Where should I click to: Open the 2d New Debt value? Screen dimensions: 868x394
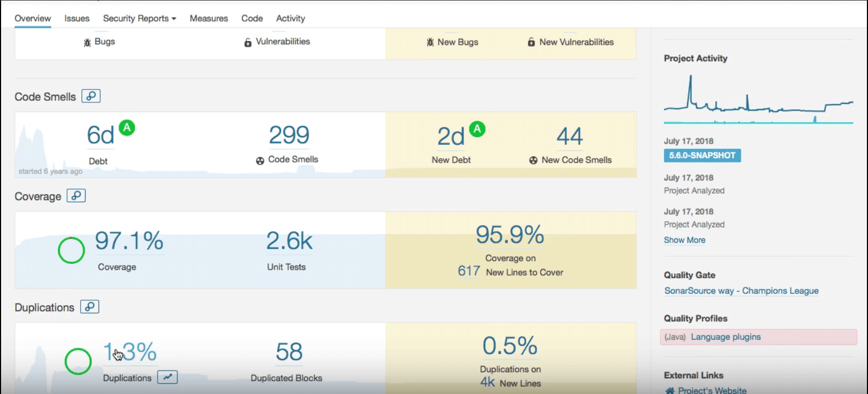(x=451, y=137)
